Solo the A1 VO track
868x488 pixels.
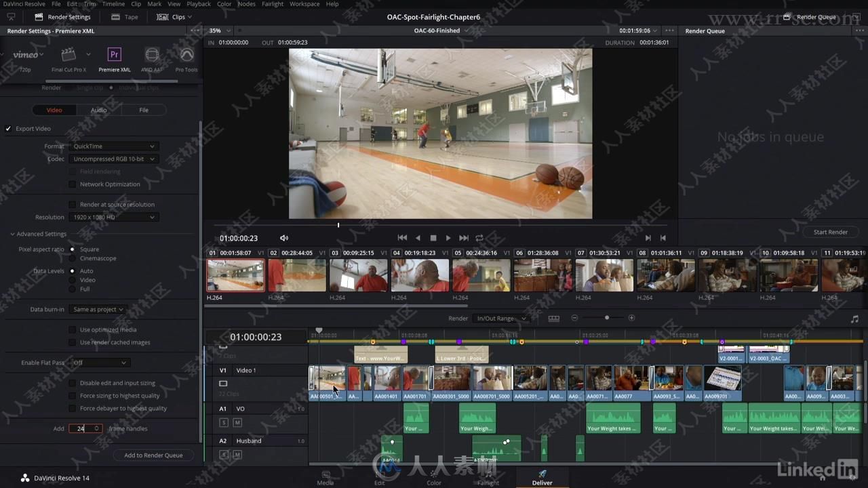(224, 422)
